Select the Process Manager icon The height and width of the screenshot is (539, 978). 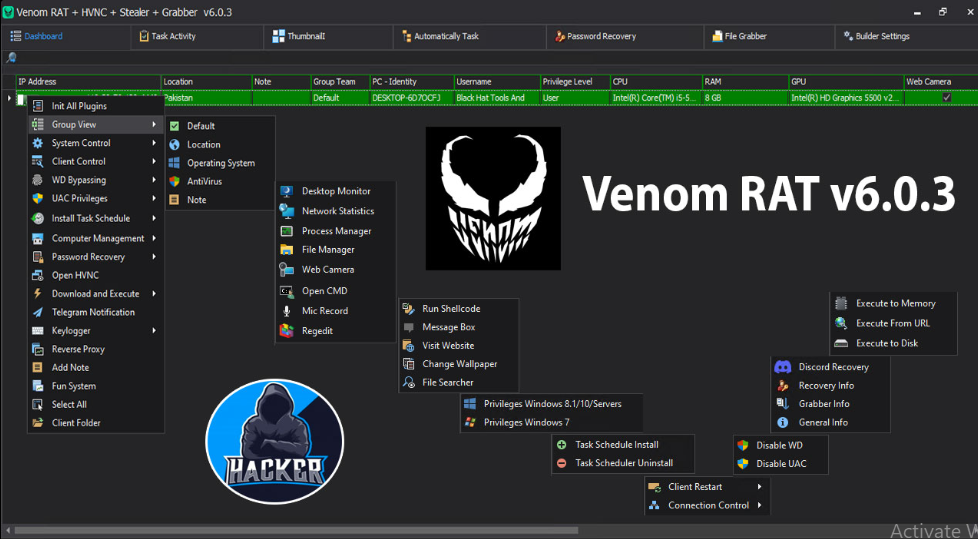285,231
